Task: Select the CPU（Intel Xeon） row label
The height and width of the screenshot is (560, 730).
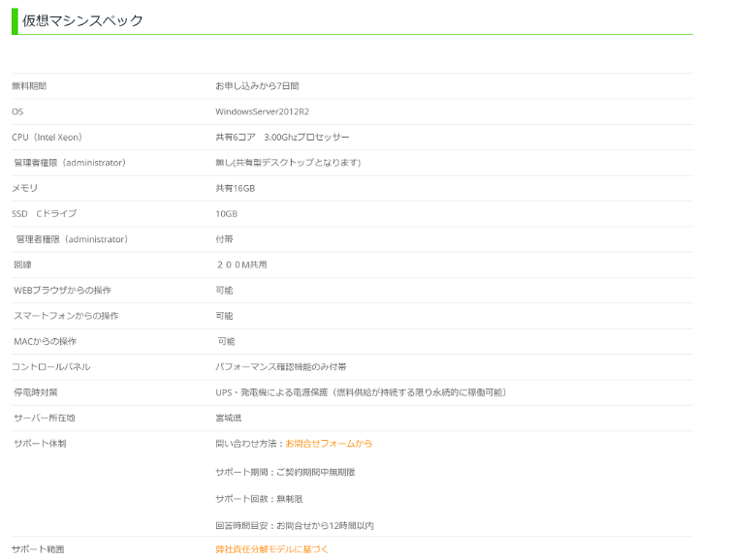Action: (x=48, y=138)
